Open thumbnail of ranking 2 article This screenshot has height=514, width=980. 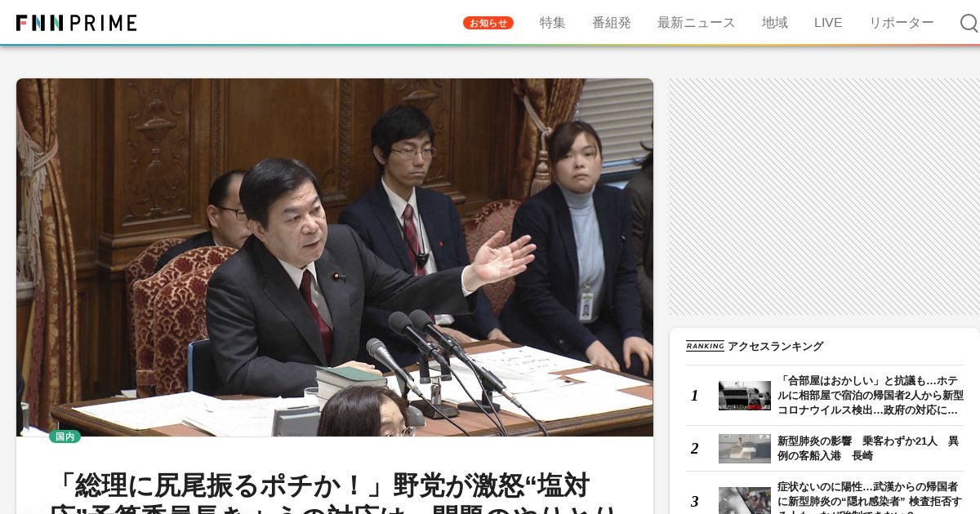(745, 448)
